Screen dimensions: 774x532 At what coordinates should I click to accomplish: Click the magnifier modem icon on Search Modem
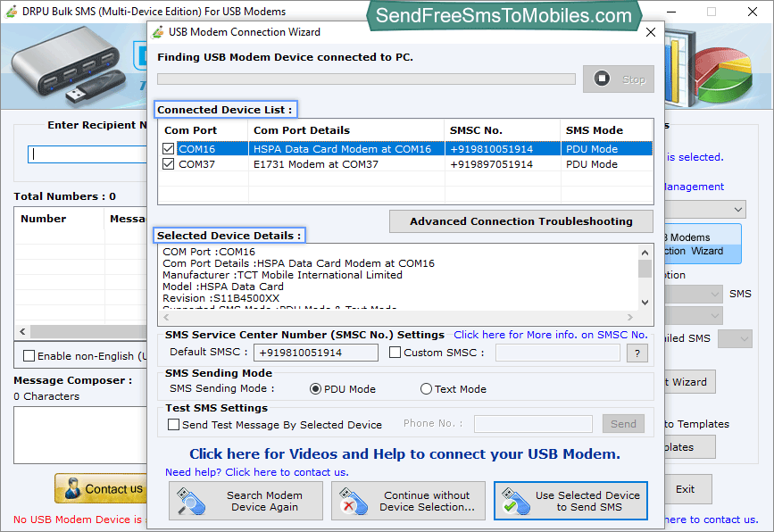(190, 502)
